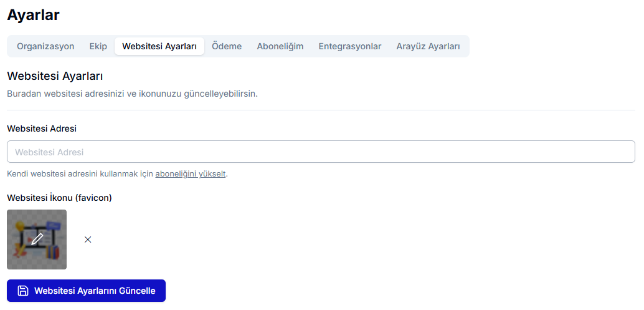Open the Aboneliğim tab
The width and height of the screenshot is (644, 310).
(280, 46)
